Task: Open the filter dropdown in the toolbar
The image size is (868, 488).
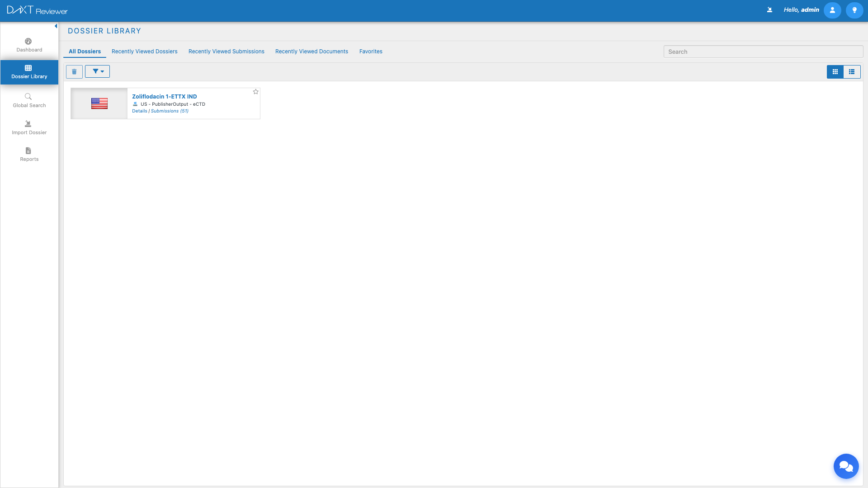Action: (97, 71)
